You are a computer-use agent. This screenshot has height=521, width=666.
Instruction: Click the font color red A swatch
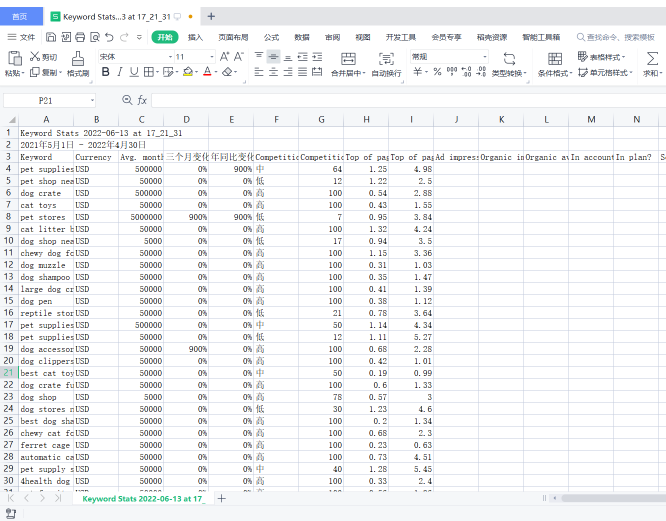(207, 72)
